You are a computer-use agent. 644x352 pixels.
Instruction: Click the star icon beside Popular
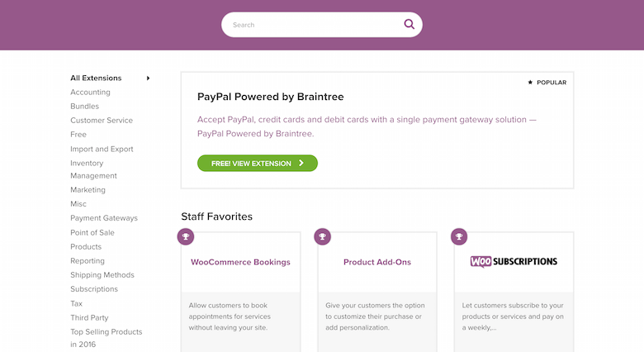click(530, 83)
